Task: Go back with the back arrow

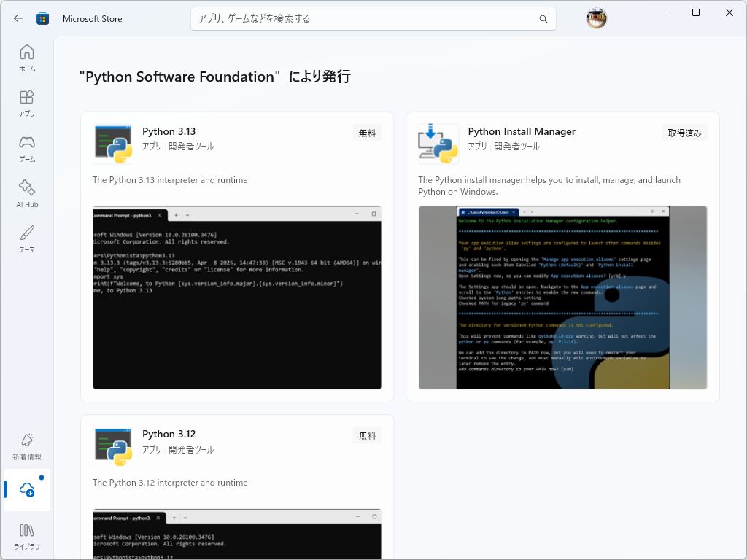Action: pyautogui.click(x=18, y=18)
